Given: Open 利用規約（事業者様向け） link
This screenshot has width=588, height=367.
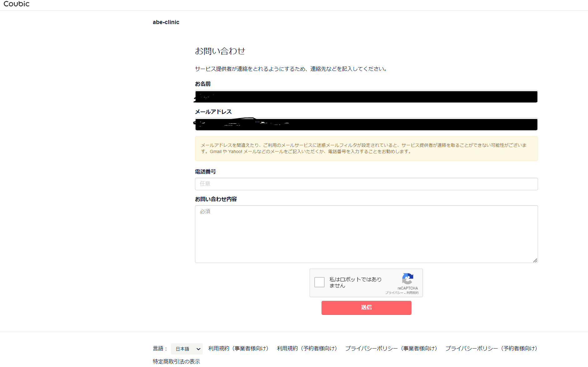Looking at the screenshot, I should (x=238, y=349).
